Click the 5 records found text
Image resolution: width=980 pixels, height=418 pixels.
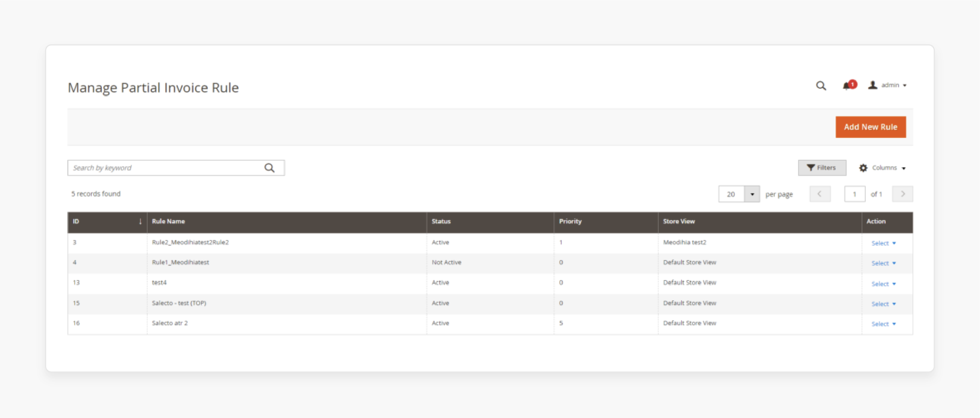96,194
